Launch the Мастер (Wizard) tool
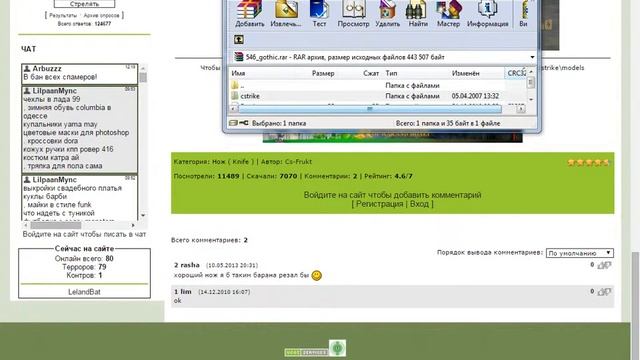 point(448,14)
